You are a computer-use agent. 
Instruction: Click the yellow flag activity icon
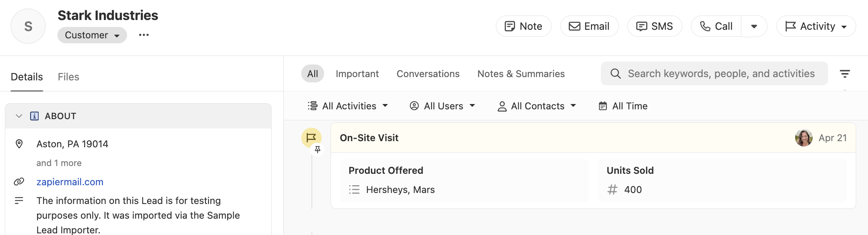(311, 137)
